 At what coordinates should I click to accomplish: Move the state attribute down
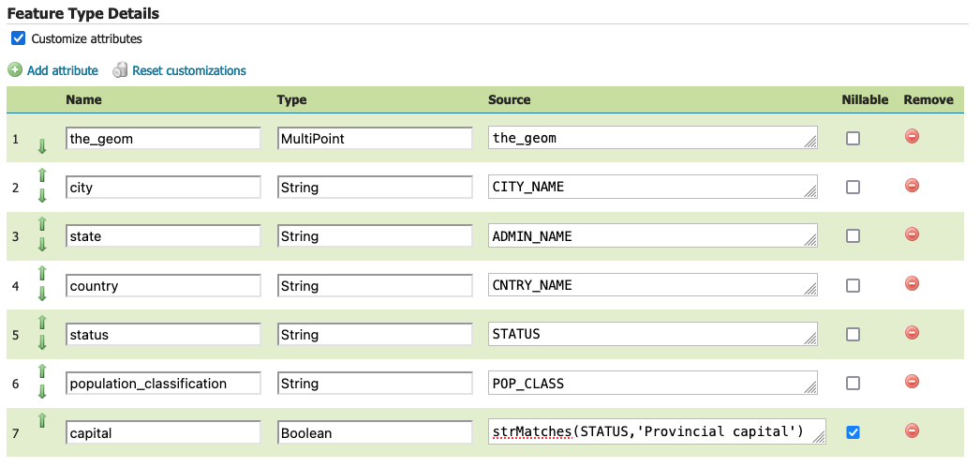pyautogui.click(x=42, y=245)
